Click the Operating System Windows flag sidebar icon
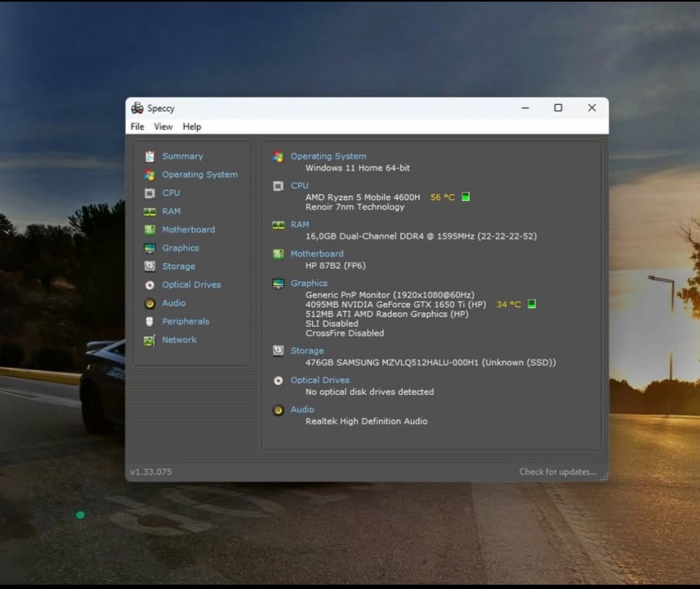This screenshot has height=589, width=700. point(149,175)
